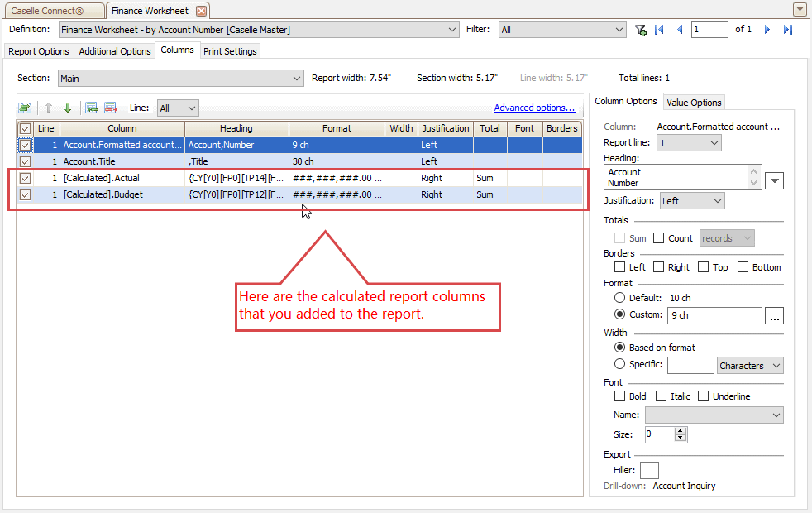Click the Custom format ellipsis button
This screenshot has height=513, width=812.
[775, 315]
